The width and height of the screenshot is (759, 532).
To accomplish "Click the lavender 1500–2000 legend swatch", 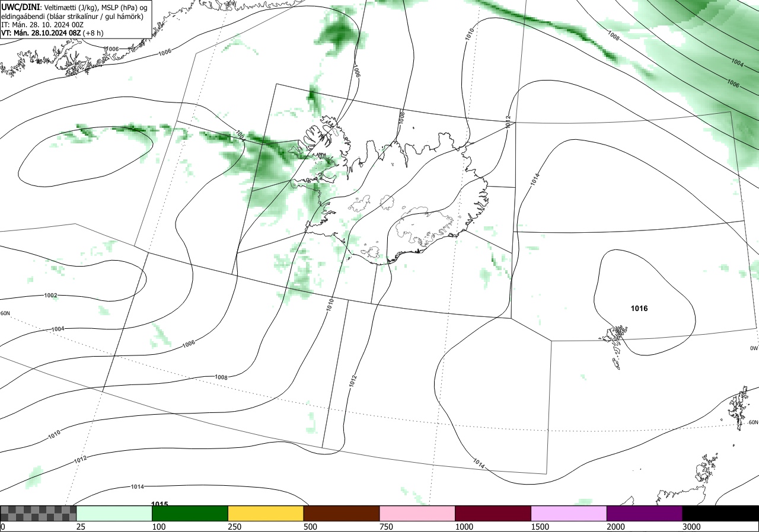I will point(569,513).
